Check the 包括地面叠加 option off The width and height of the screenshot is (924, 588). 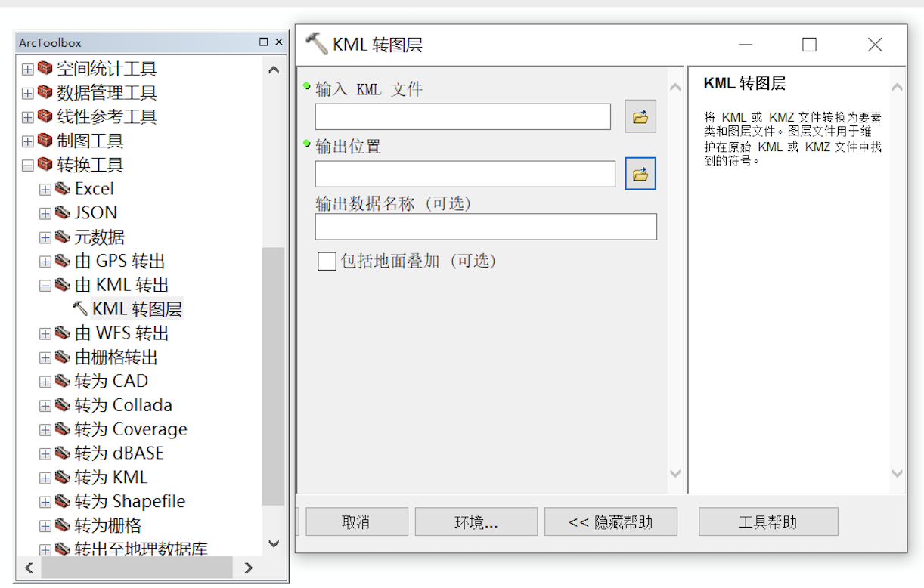coord(326,261)
